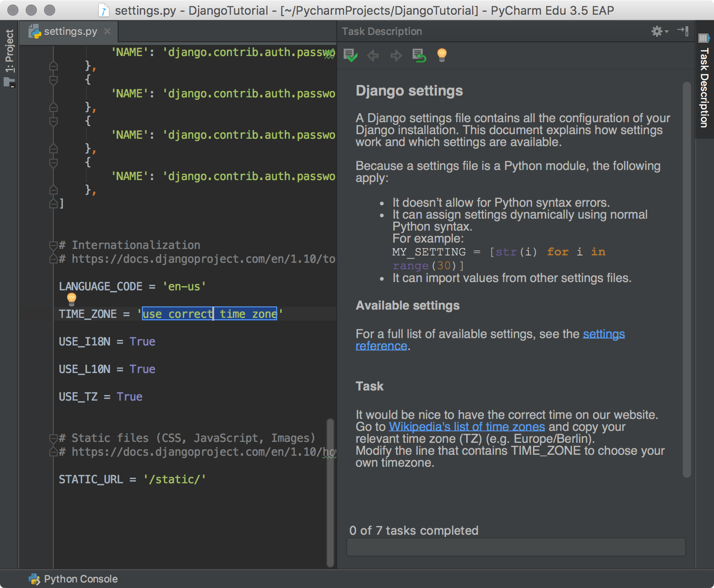Click the 'Django settings' heading
This screenshot has height=588, width=714.
(409, 91)
